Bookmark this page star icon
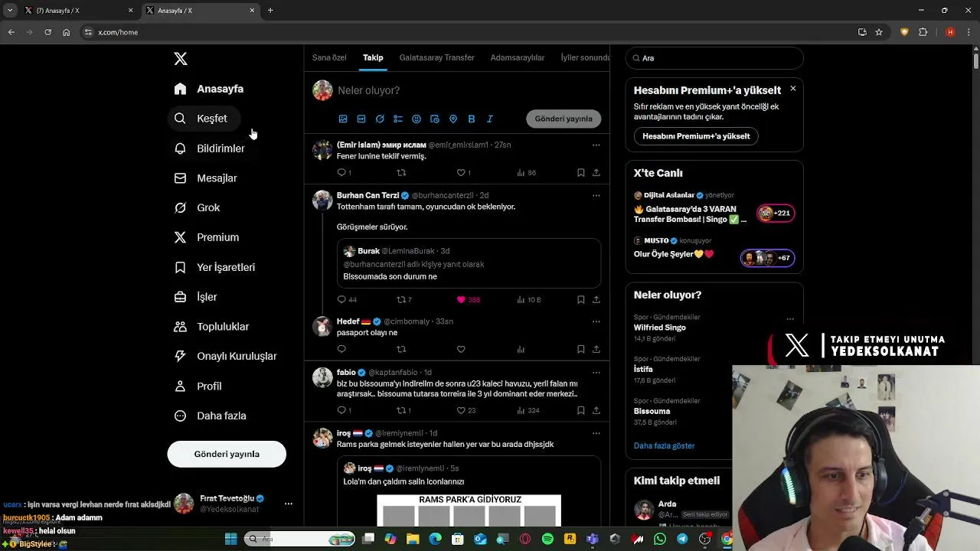The height and width of the screenshot is (551, 980). tap(879, 32)
